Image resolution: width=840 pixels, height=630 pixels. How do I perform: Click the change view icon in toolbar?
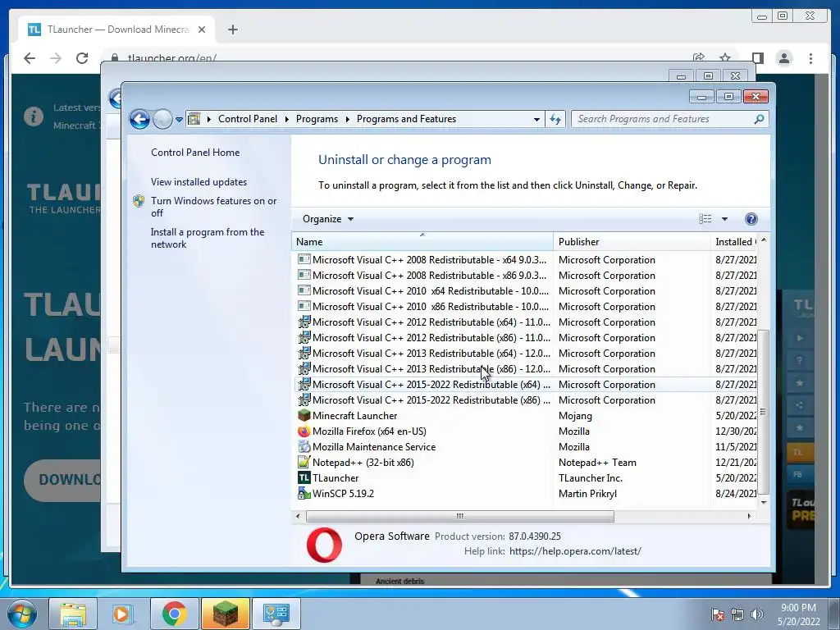click(x=705, y=218)
